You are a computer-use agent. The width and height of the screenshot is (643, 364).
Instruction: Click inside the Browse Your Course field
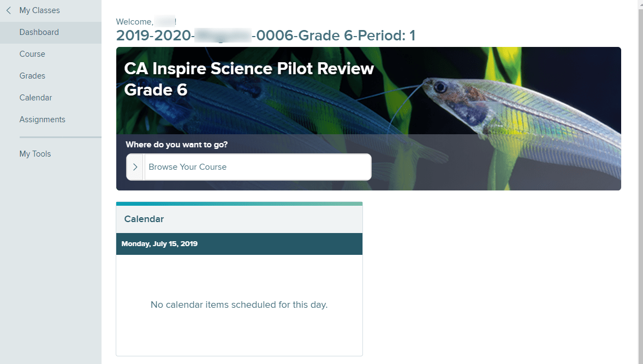pyautogui.click(x=257, y=166)
